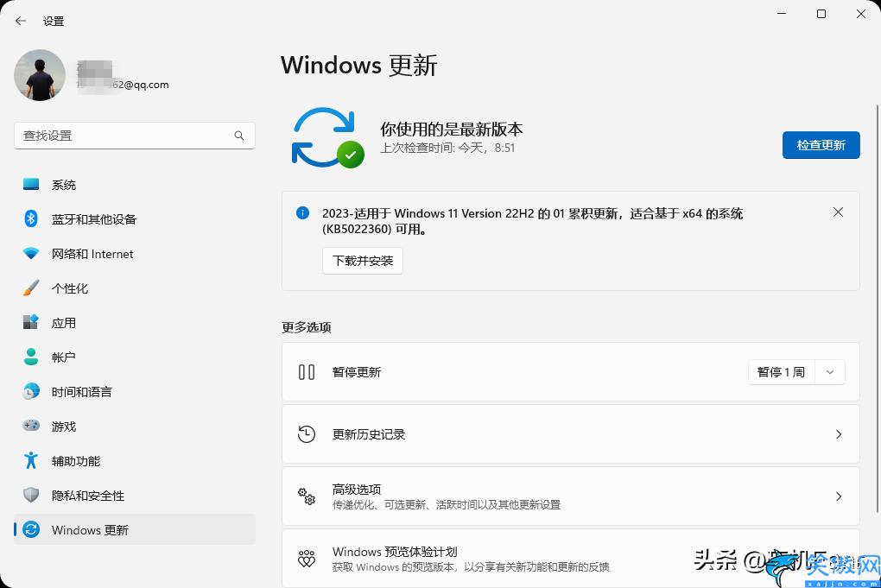Open 网络和 Internet label in sidebar
Image resolution: width=881 pixels, height=588 pixels.
pyautogui.click(x=92, y=254)
